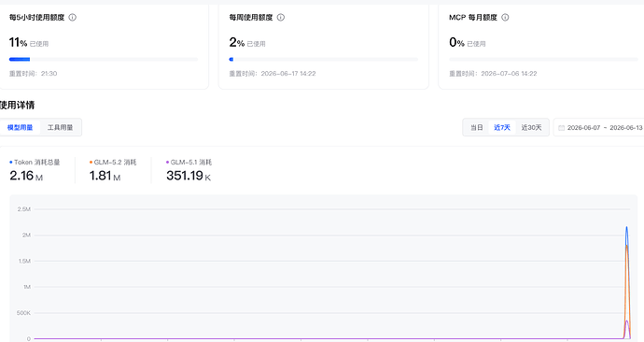The width and height of the screenshot is (644, 342).
Task: Click the 2.16 M total token value
Action: 26,176
